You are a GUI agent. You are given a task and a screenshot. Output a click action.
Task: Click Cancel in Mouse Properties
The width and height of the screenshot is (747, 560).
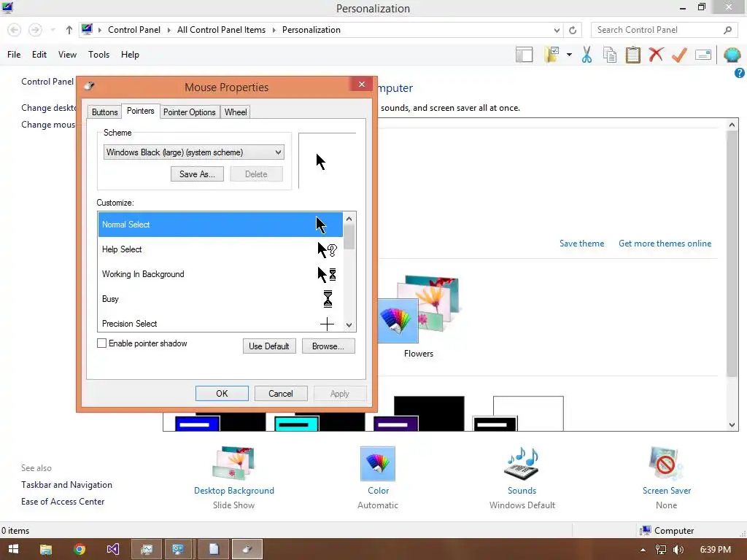(x=281, y=393)
